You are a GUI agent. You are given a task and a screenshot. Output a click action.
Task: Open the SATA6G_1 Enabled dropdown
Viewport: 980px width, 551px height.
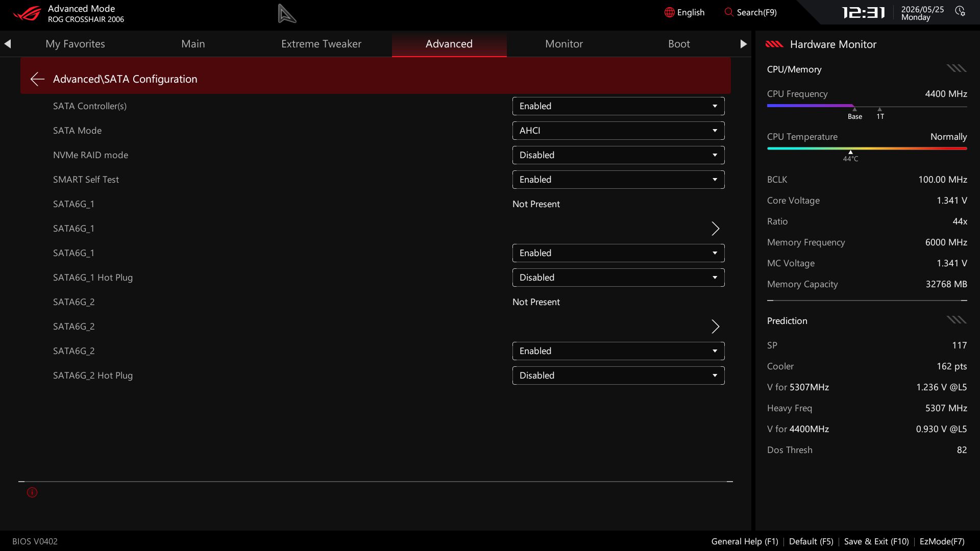point(618,253)
